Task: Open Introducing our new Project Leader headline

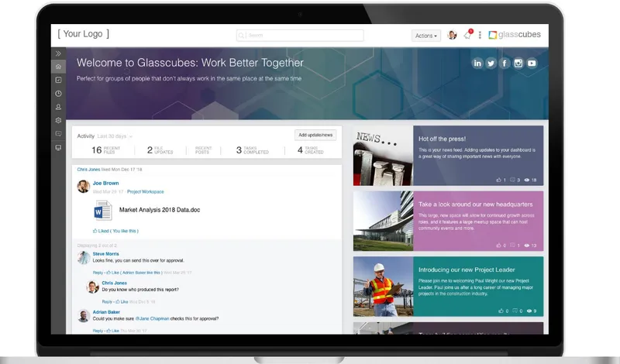Action: pyautogui.click(x=467, y=270)
